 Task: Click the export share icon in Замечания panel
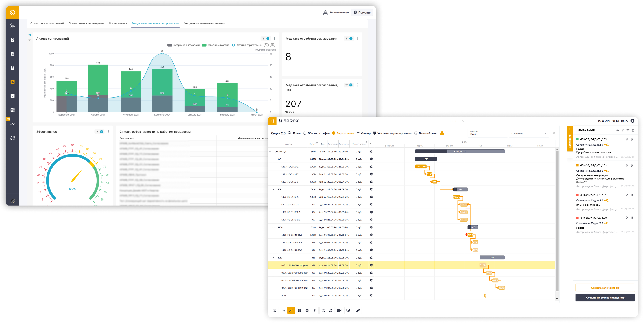pos(633,130)
